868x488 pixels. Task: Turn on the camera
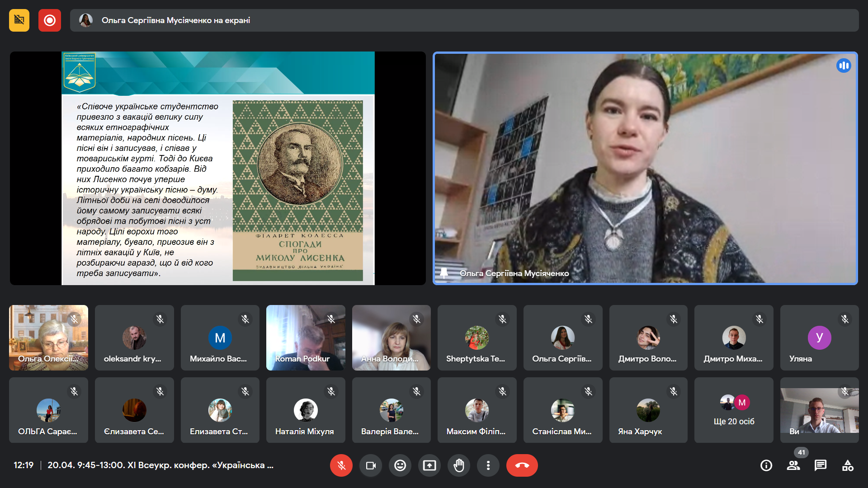371,465
